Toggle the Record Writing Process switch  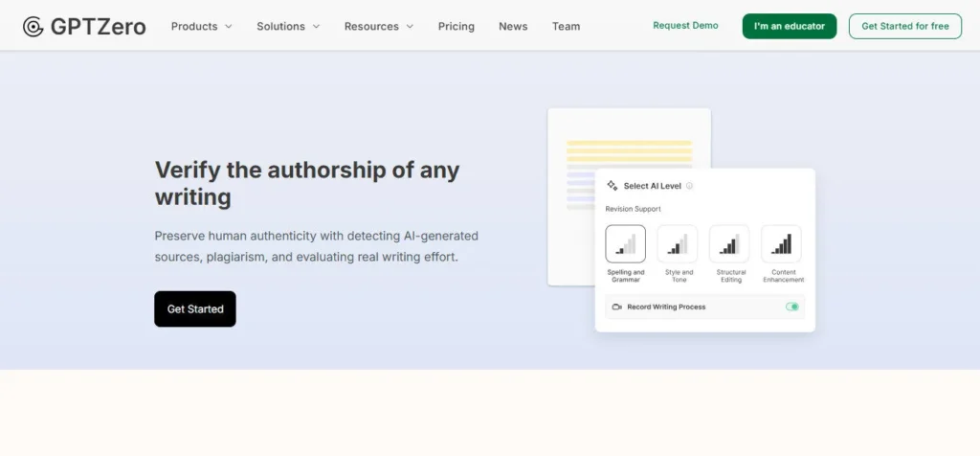(x=792, y=307)
